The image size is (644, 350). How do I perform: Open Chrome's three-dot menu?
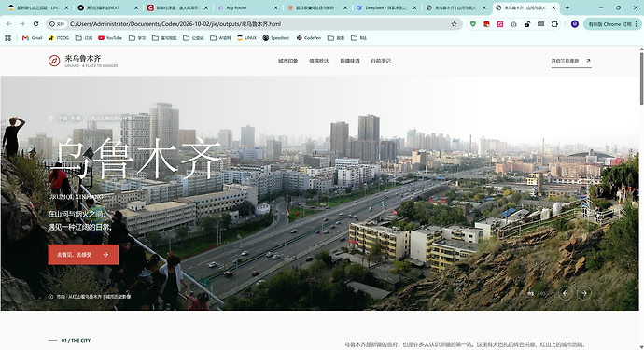[x=637, y=24]
